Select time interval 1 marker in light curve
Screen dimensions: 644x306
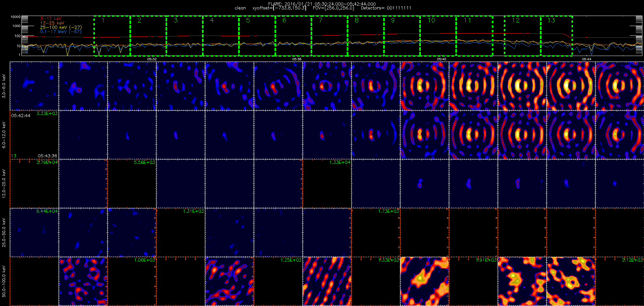[103, 20]
